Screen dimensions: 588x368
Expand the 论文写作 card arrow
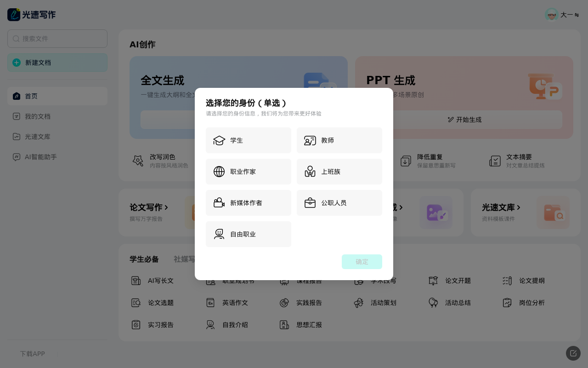point(166,207)
